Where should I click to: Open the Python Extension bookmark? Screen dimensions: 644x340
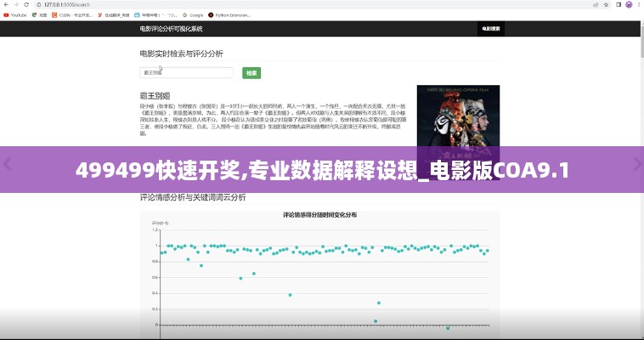coord(229,15)
